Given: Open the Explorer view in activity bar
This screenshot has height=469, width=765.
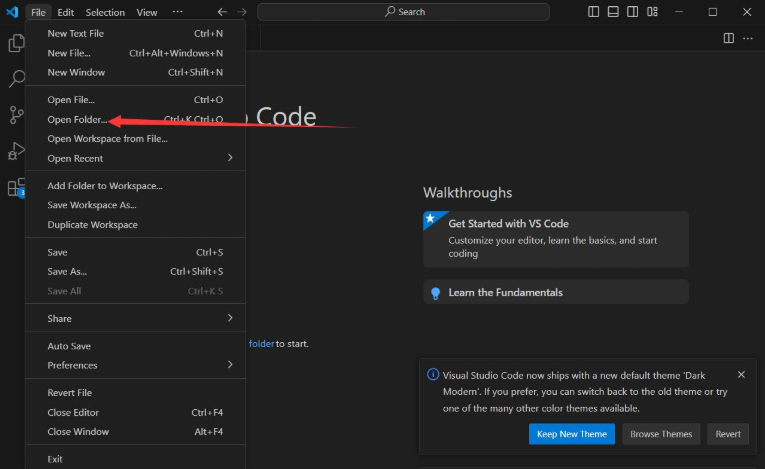Looking at the screenshot, I should pyautogui.click(x=16, y=43).
